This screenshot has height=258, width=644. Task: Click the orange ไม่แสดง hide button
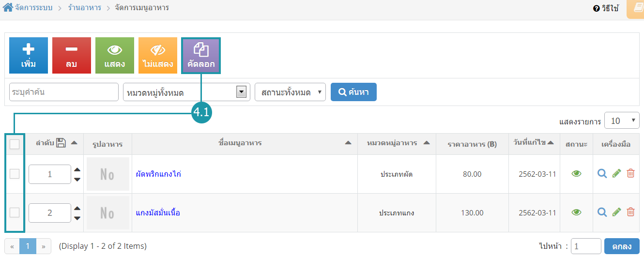pyautogui.click(x=158, y=56)
